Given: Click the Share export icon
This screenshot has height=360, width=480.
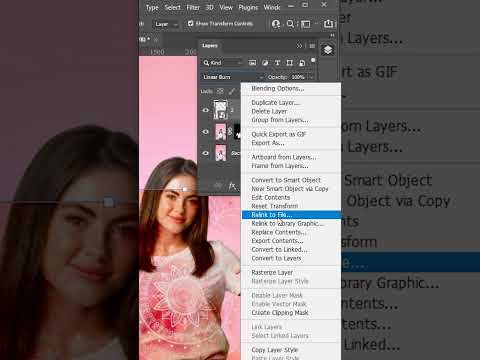Looking at the screenshot, I should point(328,23).
